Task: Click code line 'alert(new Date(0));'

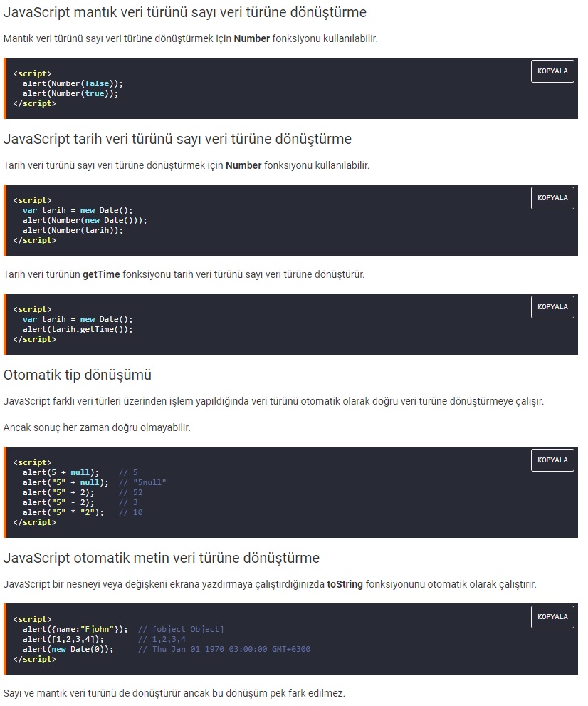Action: point(68,649)
